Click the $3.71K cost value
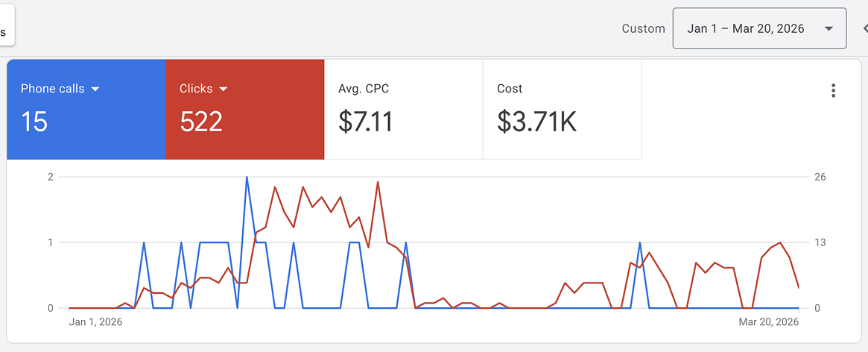This screenshot has height=352, width=868. pyautogui.click(x=536, y=122)
